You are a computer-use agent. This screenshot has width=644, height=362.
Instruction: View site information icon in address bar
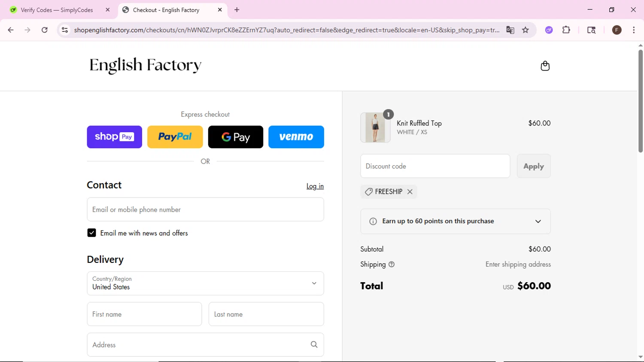(65, 30)
